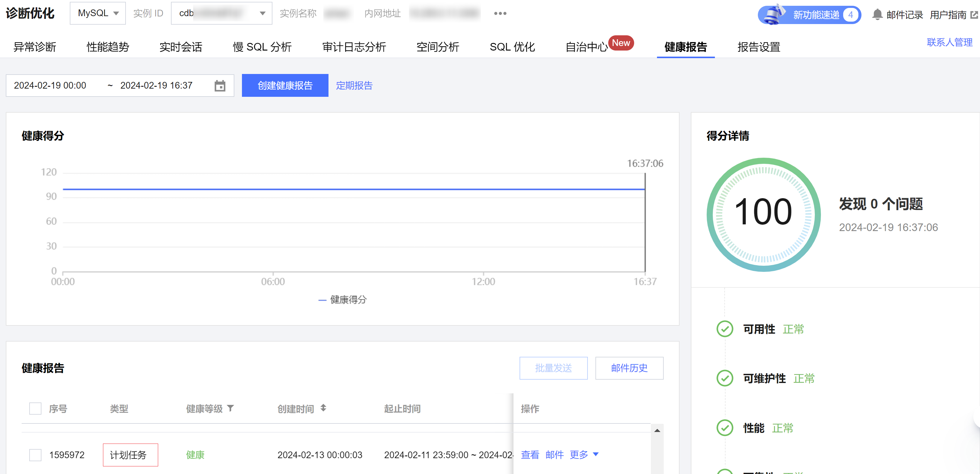Toggle the select-all header checkbox

pyautogui.click(x=35, y=409)
